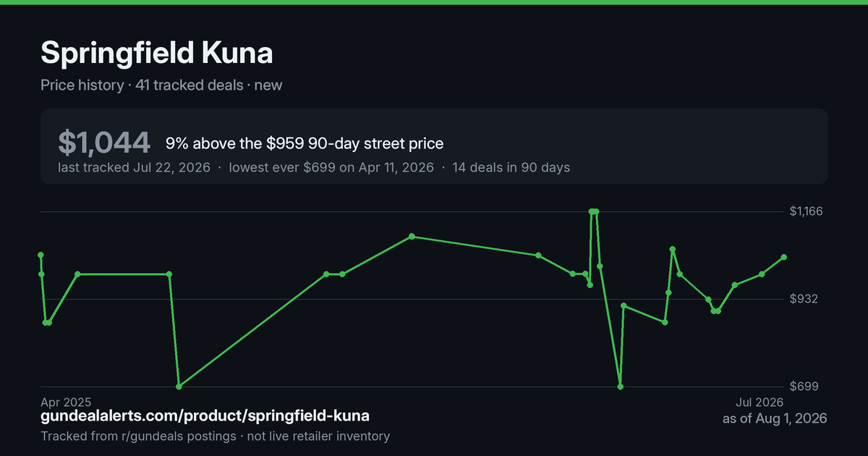This screenshot has width=868, height=456.
Task: Click the $1,044 current price
Action: tap(104, 143)
